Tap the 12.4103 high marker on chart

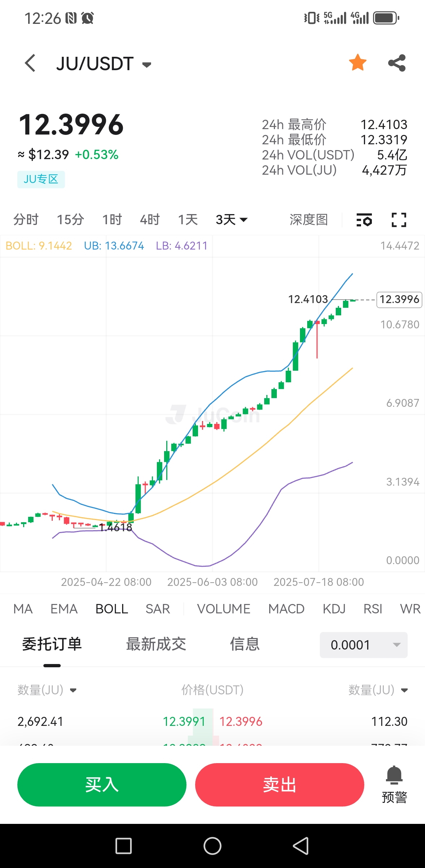pos(308,299)
